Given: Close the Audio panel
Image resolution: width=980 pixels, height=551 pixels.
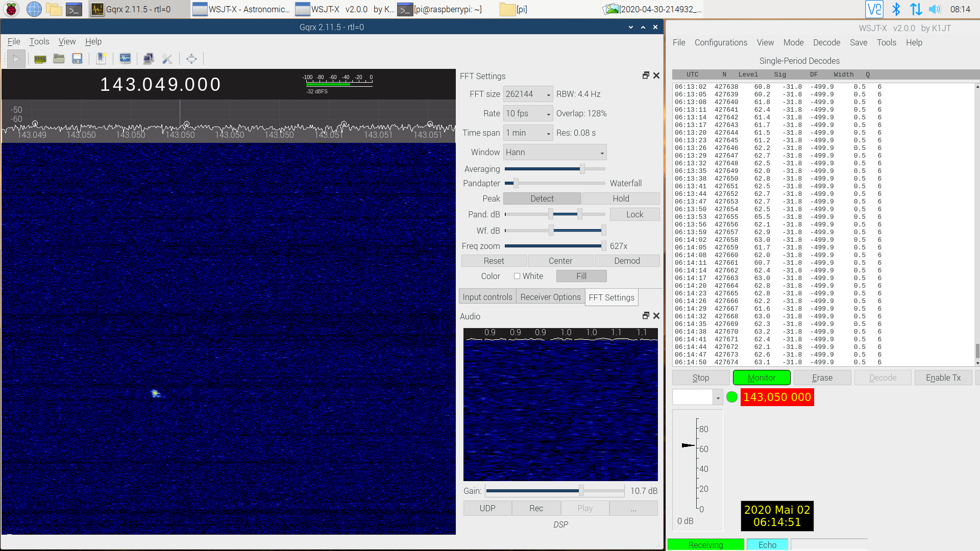Looking at the screenshot, I should (x=656, y=316).
